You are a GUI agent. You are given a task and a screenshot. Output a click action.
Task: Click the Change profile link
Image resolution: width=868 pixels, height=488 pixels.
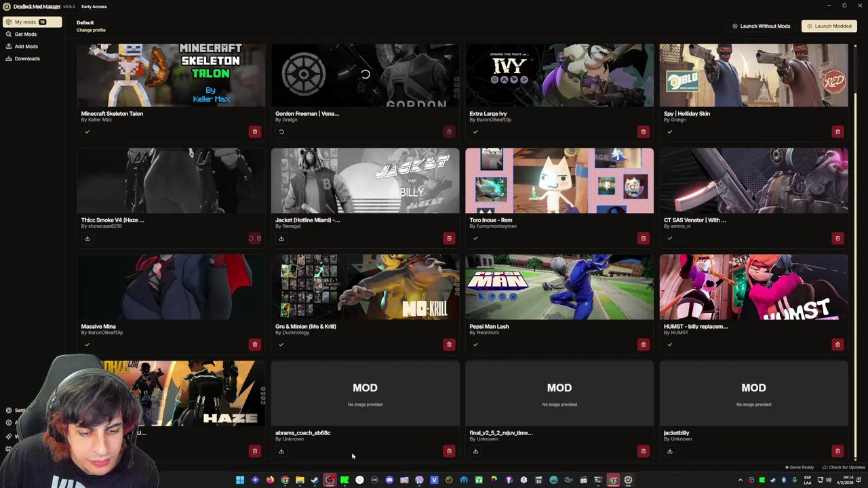click(x=91, y=30)
